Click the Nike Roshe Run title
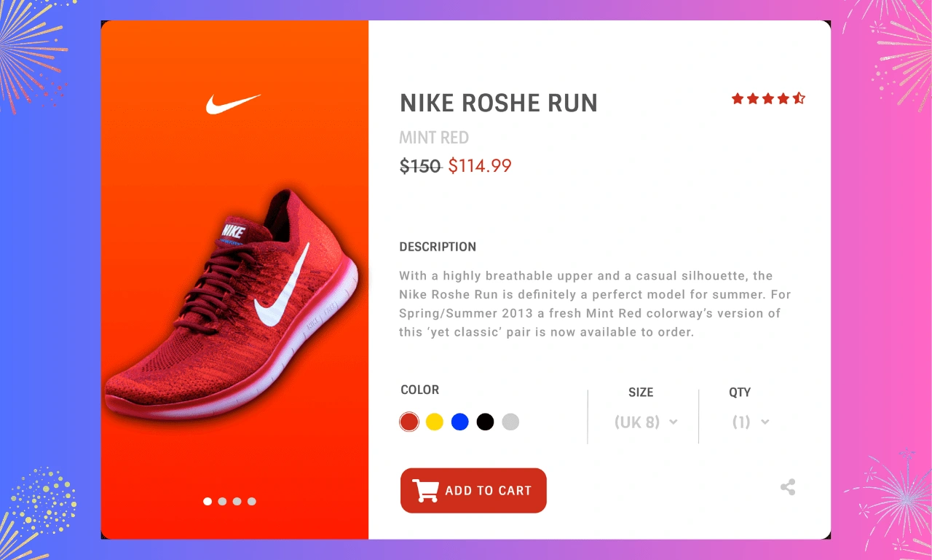The height and width of the screenshot is (560, 932). pyautogui.click(x=499, y=103)
